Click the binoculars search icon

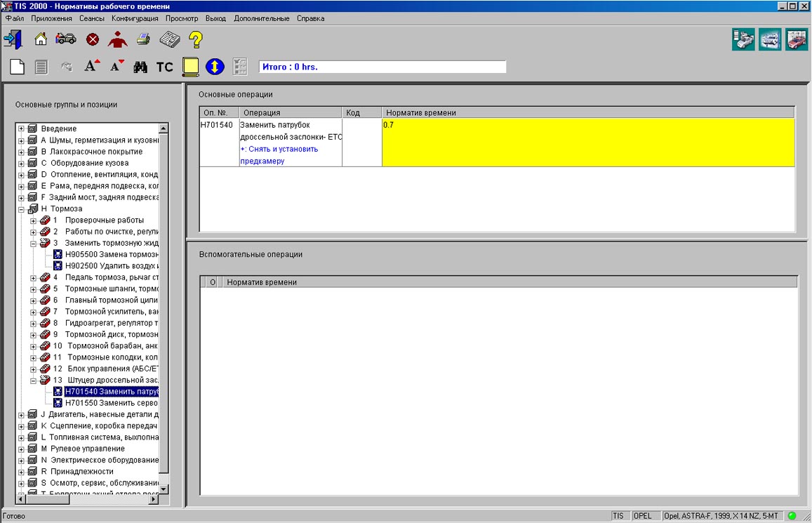140,67
